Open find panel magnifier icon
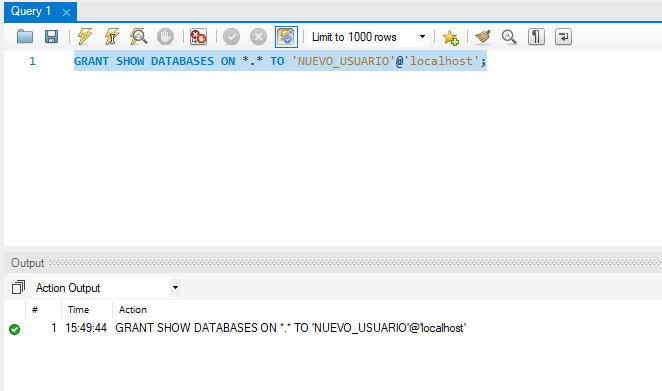 (x=509, y=37)
